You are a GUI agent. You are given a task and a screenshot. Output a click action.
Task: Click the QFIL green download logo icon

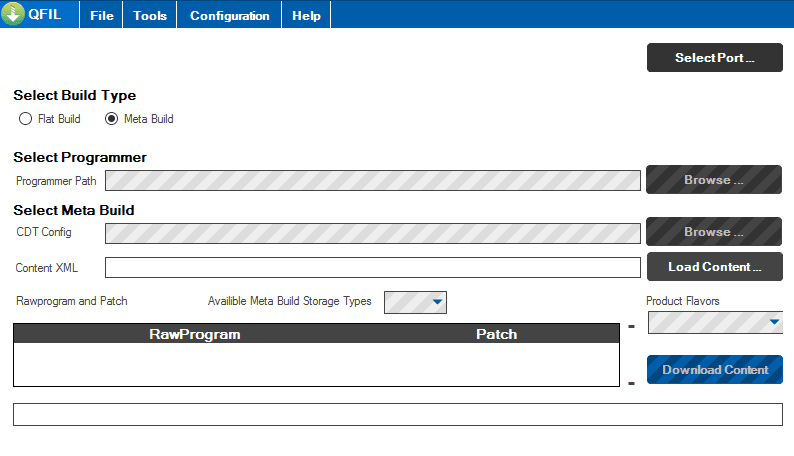(x=13, y=14)
